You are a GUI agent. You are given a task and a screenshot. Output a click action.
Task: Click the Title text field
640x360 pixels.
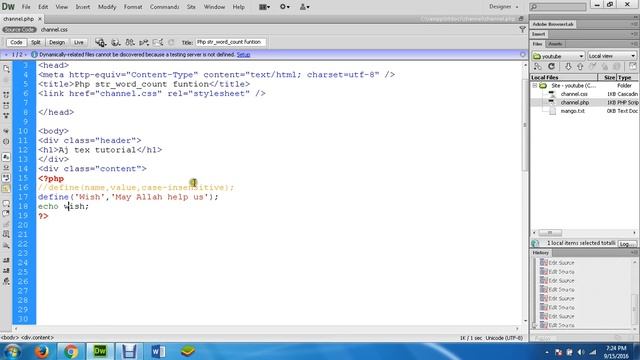pyautogui.click(x=231, y=42)
